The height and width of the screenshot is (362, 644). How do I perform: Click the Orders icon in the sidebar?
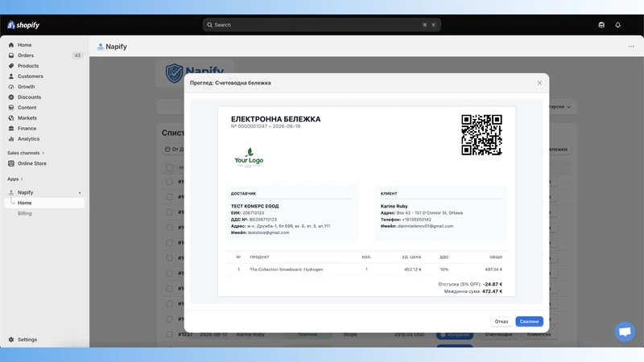tap(11, 56)
